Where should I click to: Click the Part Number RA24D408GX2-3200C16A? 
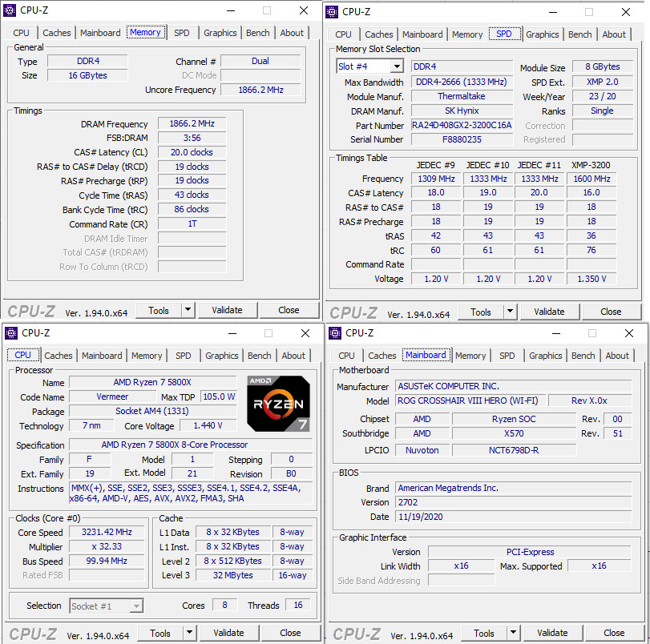tap(462, 125)
